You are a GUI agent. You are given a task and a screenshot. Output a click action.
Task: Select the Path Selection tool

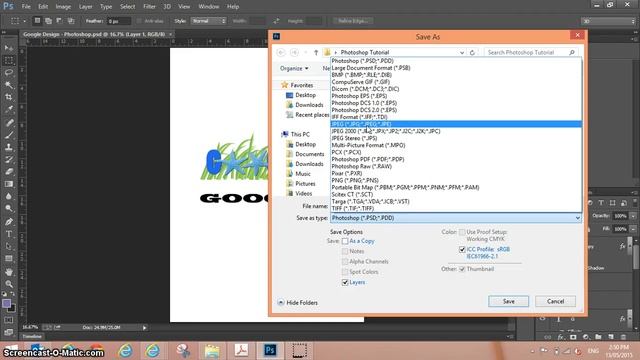coord(9,246)
